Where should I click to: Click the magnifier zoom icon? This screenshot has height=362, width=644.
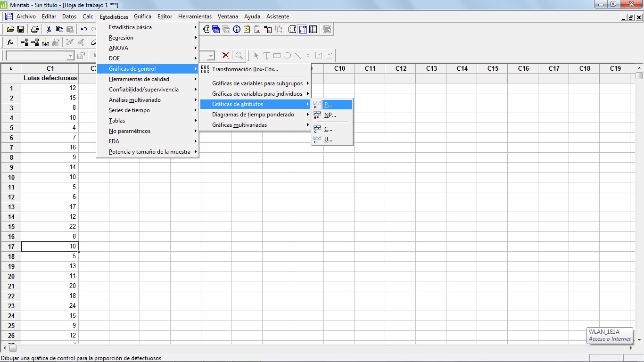point(239,56)
